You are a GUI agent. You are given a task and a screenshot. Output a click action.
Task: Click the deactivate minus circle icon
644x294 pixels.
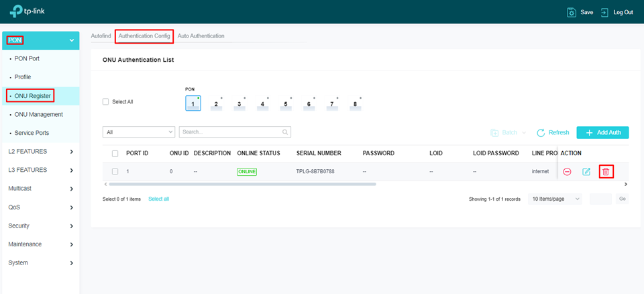click(567, 172)
